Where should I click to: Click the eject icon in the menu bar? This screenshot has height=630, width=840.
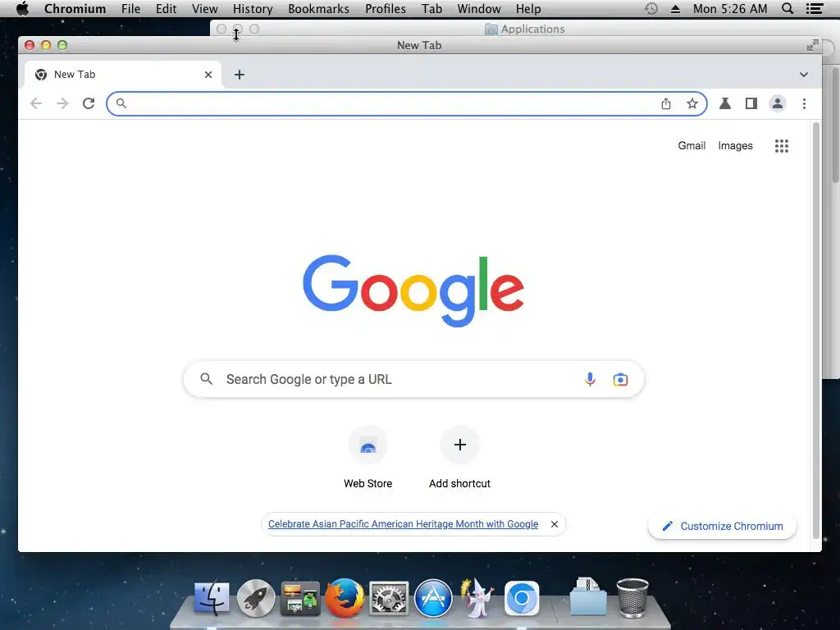pyautogui.click(x=676, y=8)
